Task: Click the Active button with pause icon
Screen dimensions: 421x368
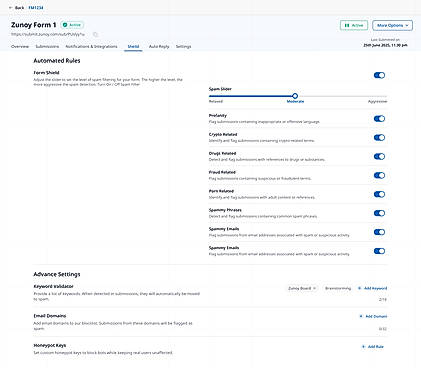Action: coord(354,25)
